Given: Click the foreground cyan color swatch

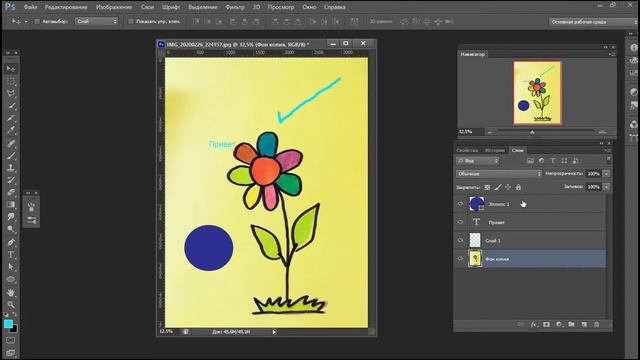Looking at the screenshot, I should 8,324.
